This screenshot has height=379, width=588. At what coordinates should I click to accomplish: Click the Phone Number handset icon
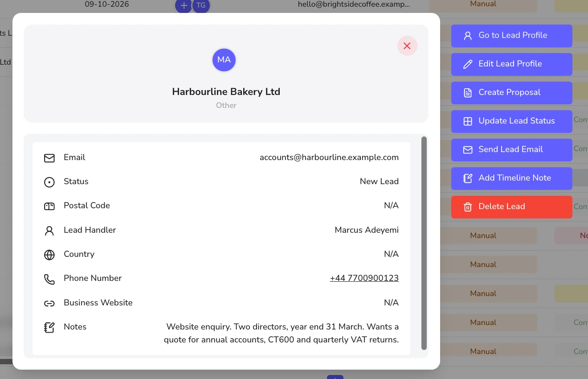pos(49,279)
